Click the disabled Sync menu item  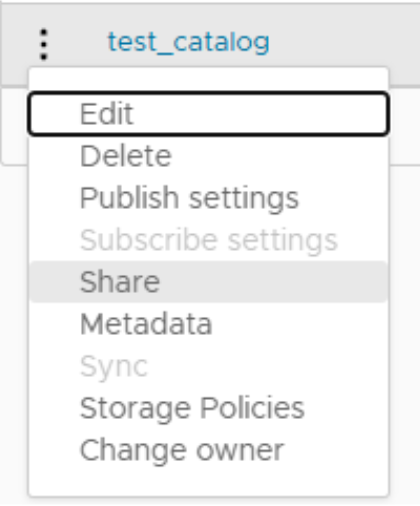[x=209, y=366]
